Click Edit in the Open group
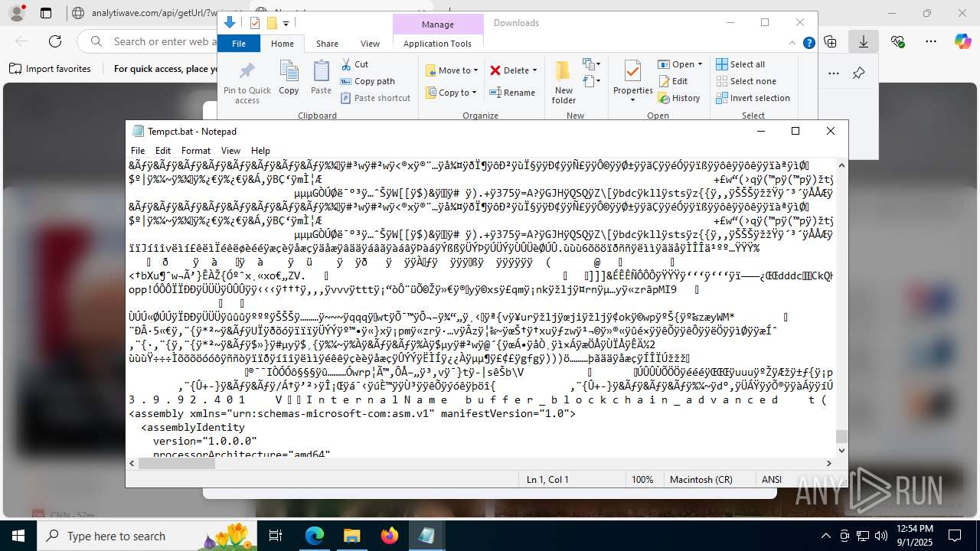The image size is (980, 551). coord(672,81)
